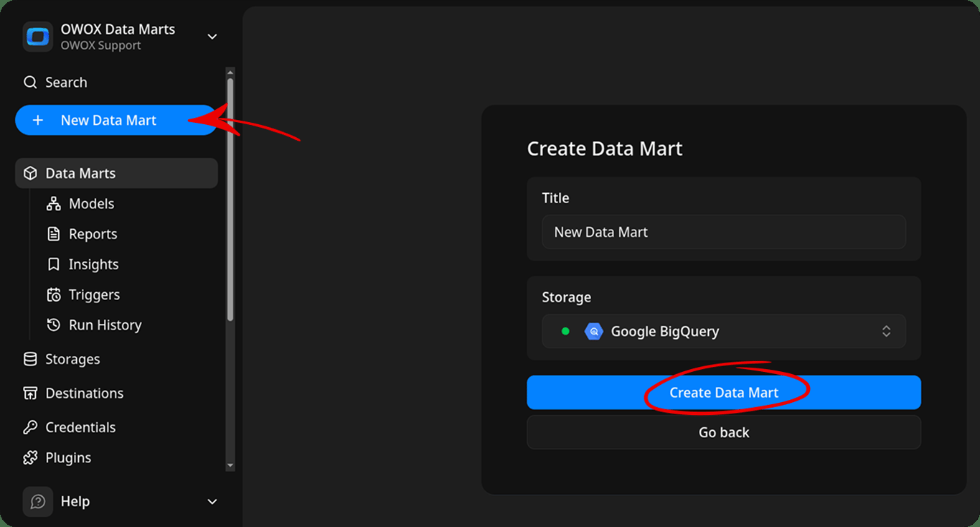Click the plus icon on New Data Mart
Screen dimensions: 980x527
tap(39, 121)
